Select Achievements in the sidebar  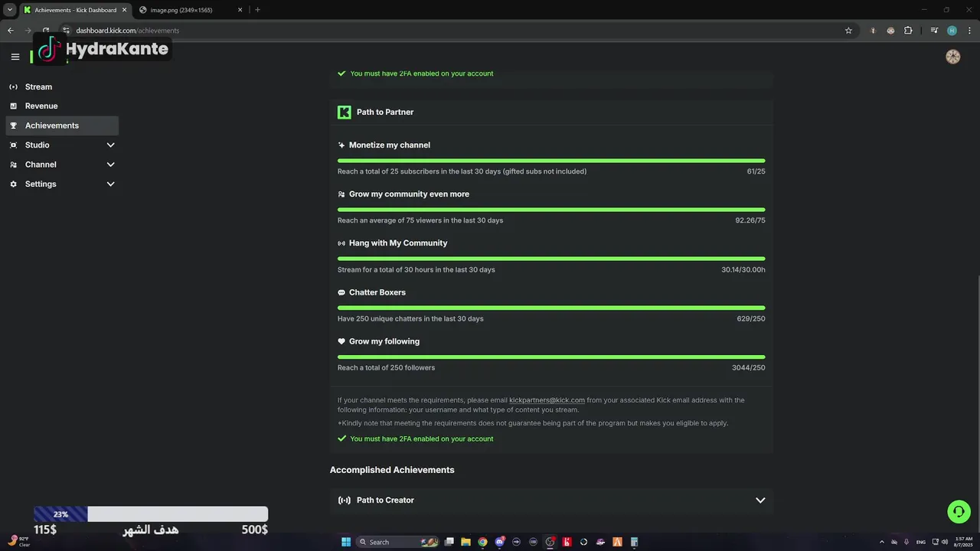(62, 126)
